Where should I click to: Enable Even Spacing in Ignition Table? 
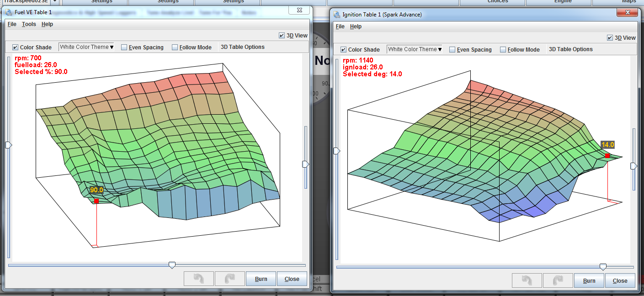452,50
